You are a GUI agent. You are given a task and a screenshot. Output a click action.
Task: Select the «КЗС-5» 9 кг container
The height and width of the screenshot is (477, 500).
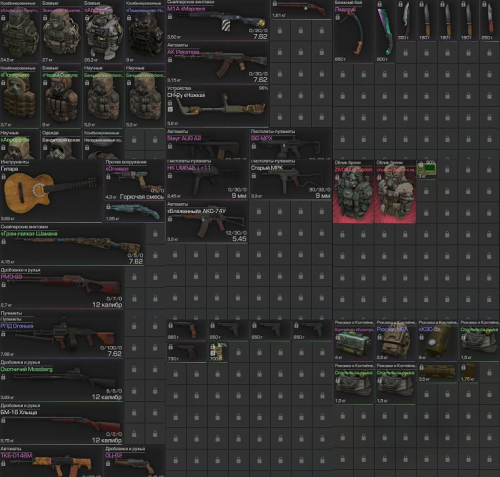point(437,340)
